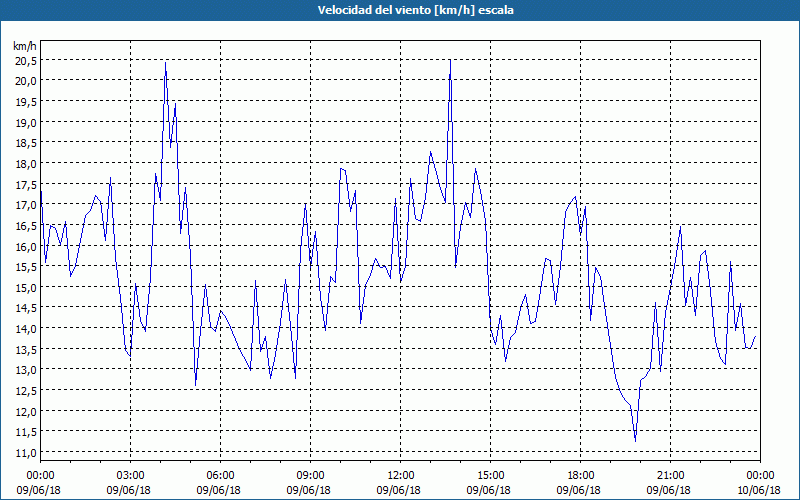This screenshot has height=500, width=800.
Task: Click the 12:00 time axis label
Action: (x=400, y=476)
